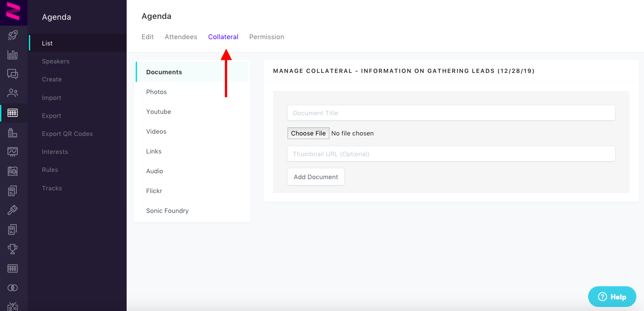644x311 pixels.
Task: Click the Add Document button
Action: tap(316, 177)
